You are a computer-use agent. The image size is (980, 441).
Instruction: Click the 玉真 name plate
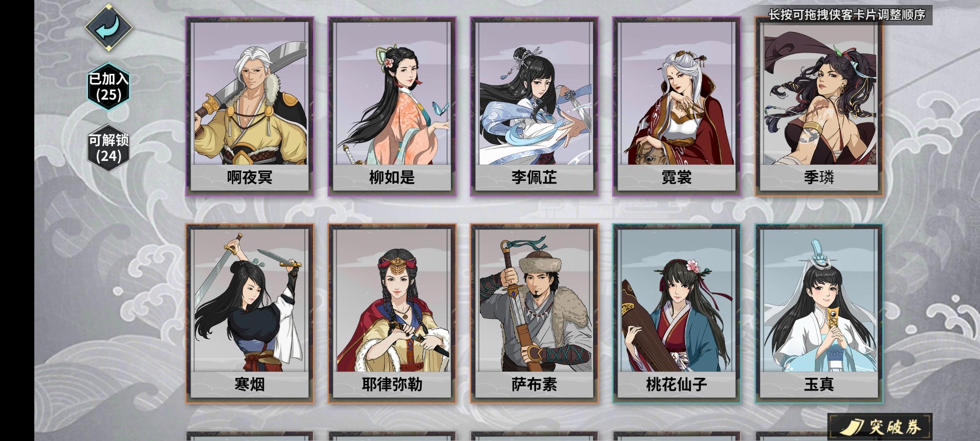pyautogui.click(x=819, y=384)
